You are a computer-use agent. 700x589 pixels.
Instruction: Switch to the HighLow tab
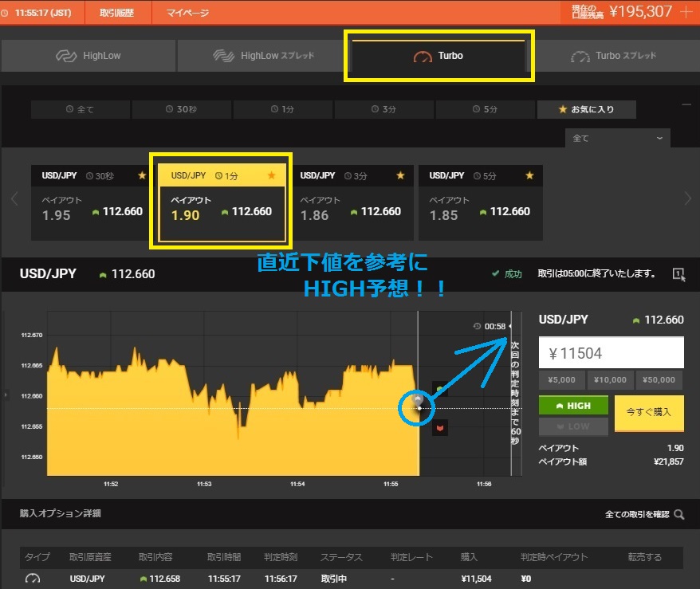pos(88,56)
